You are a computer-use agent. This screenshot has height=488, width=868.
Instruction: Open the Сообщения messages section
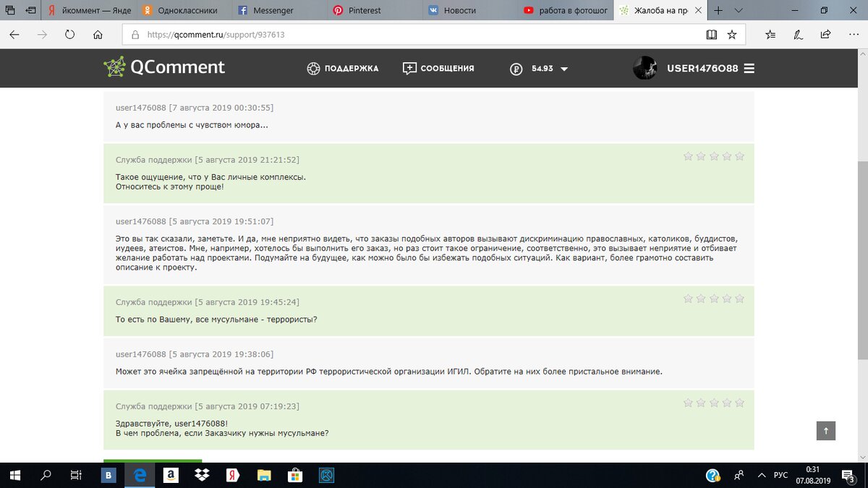tap(438, 69)
